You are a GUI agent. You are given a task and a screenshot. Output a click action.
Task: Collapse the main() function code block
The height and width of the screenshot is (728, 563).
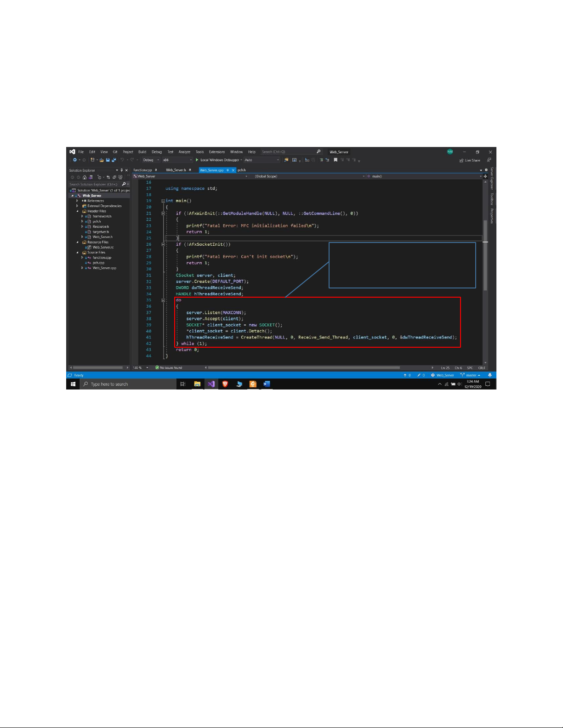(x=163, y=201)
